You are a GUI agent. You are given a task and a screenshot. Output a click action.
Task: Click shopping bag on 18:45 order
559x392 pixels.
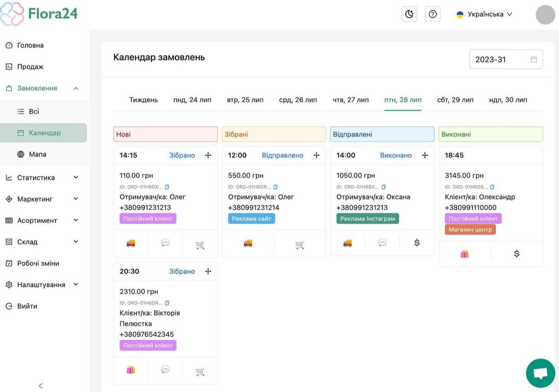pyautogui.click(x=465, y=254)
